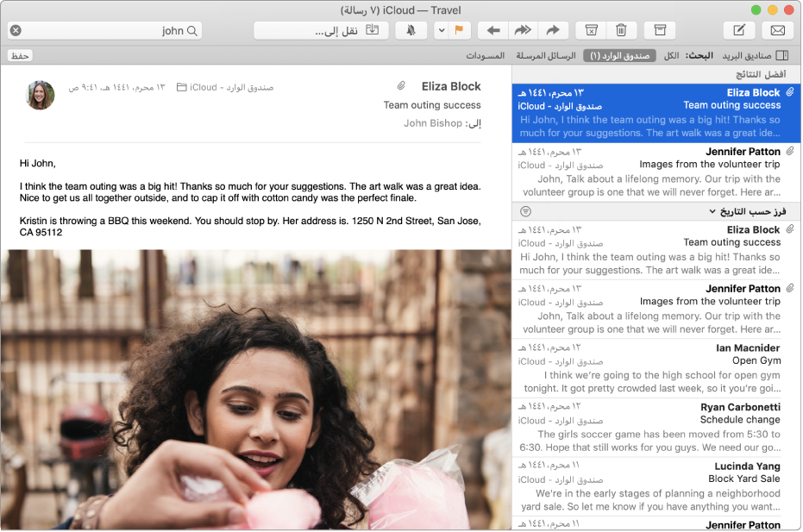Open the message filter options icon
This screenshot has height=532, width=803.
pos(525,211)
